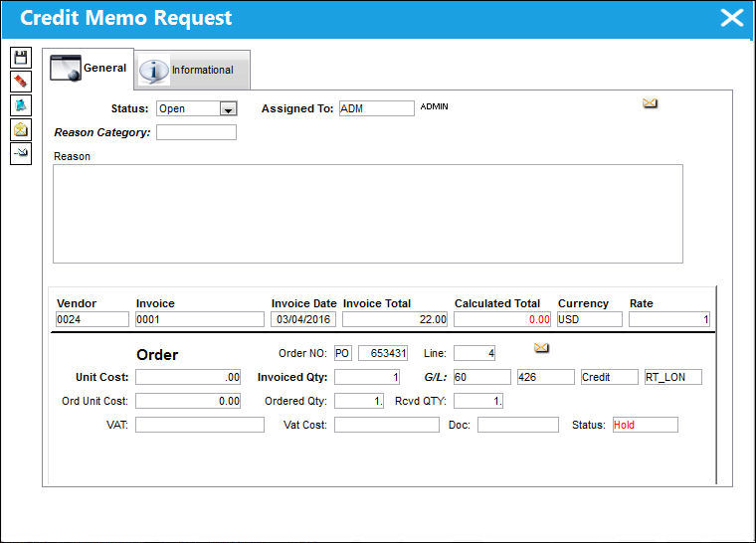Click the envelope icon beside Assigned To
Screen dimensions: 756x543
tap(650, 103)
